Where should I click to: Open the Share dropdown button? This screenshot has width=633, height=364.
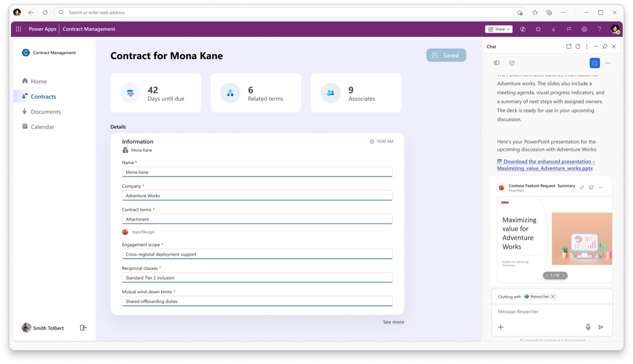pos(499,29)
